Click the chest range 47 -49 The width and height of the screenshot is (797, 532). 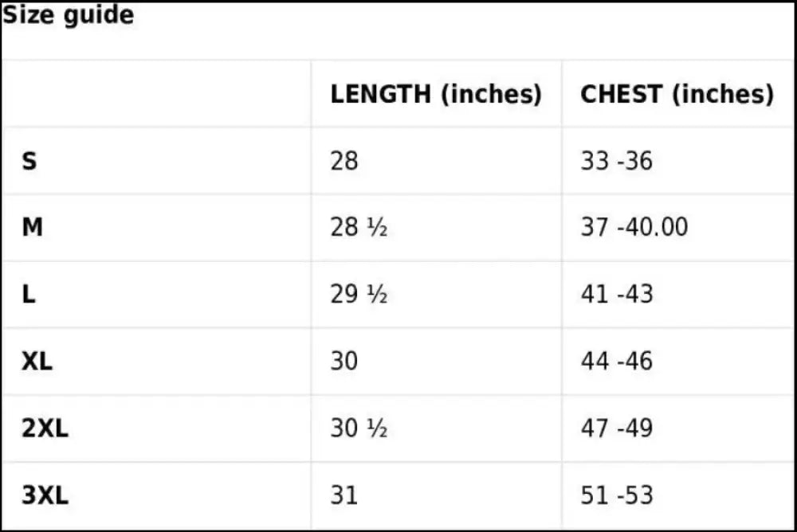coord(616,428)
